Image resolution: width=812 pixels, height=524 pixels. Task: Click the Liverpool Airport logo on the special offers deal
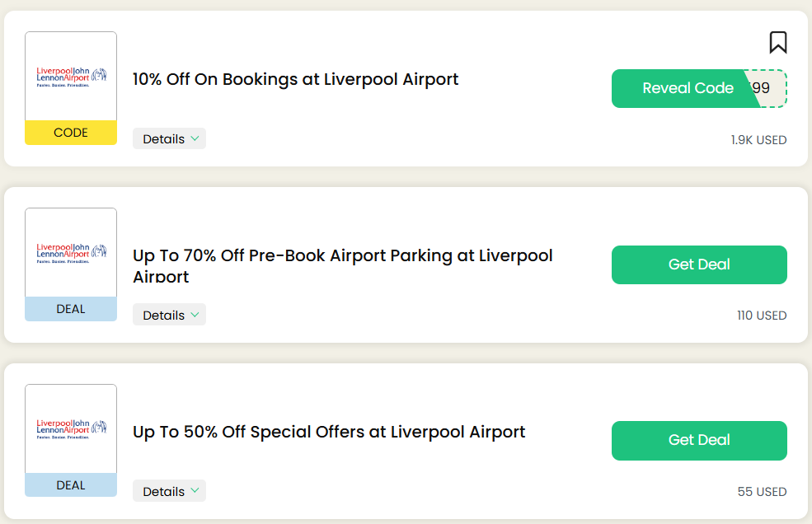click(70, 428)
